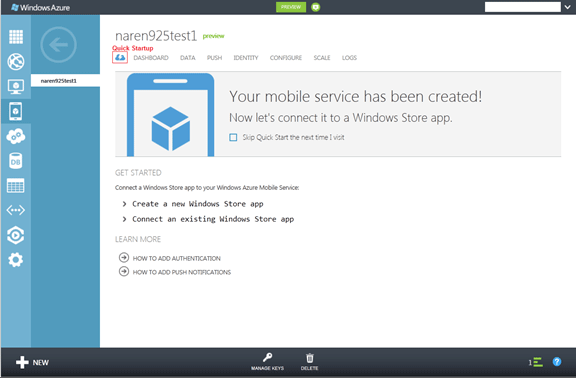The image size is (576, 378).
Task: Open How to Add Authentication link
Action: pos(177,259)
